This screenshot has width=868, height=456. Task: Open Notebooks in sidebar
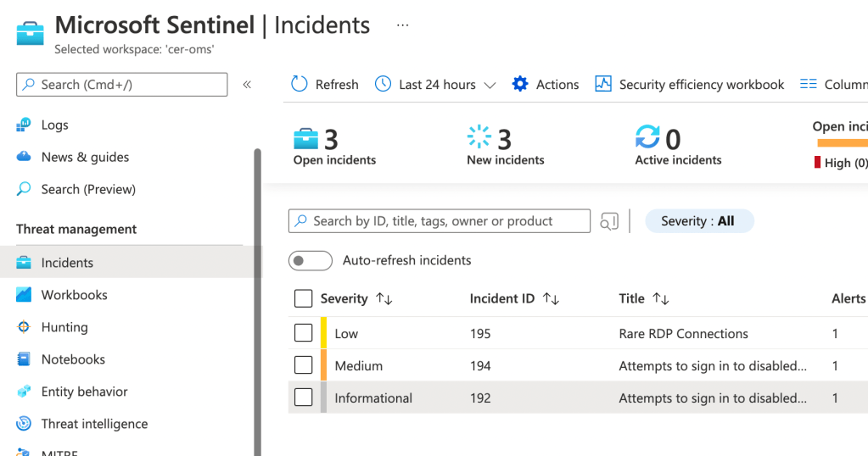click(73, 359)
